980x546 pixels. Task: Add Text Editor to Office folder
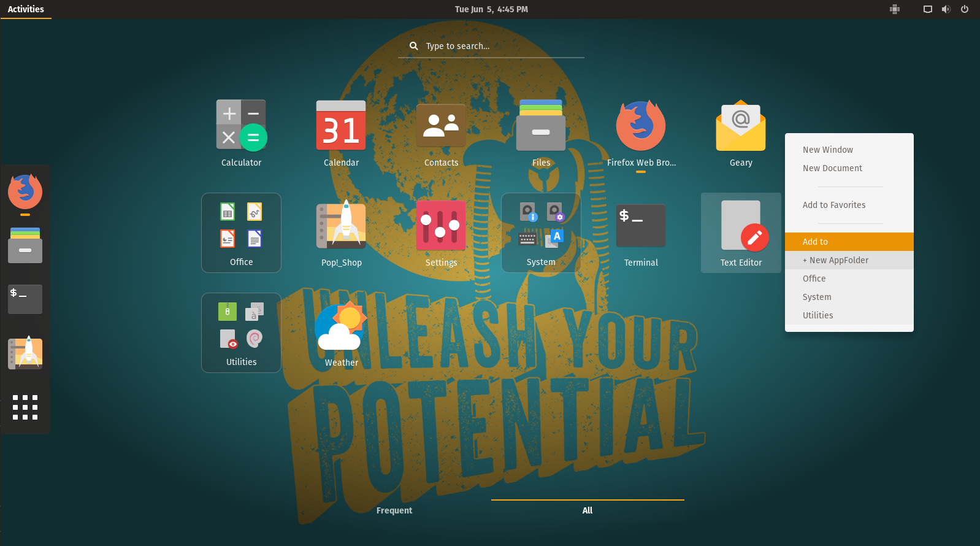[849, 279]
